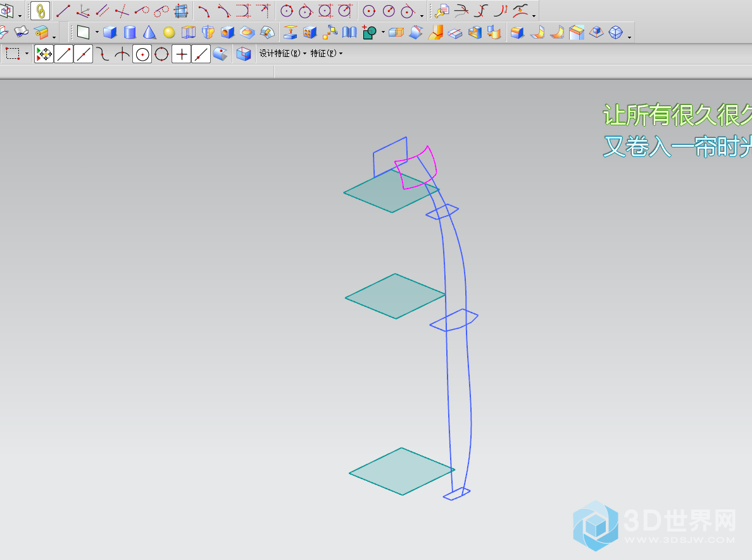Expand the selection rectangle dropdown arrow

pyautogui.click(x=27, y=54)
